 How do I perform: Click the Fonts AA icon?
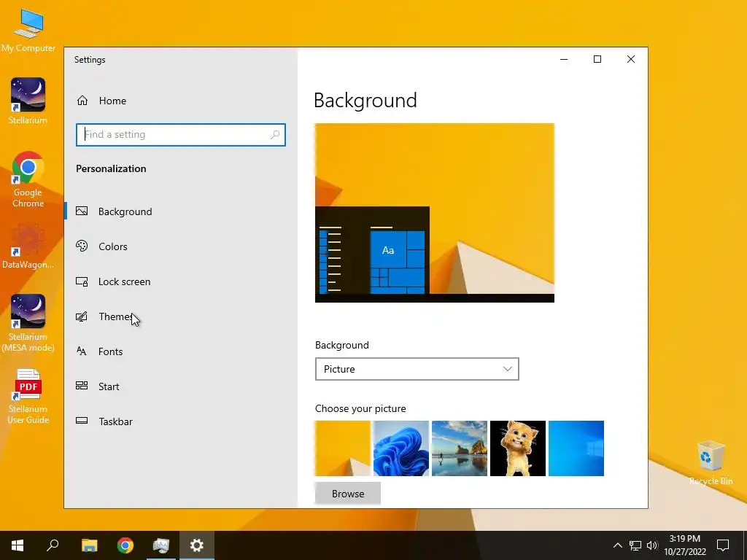click(x=82, y=351)
